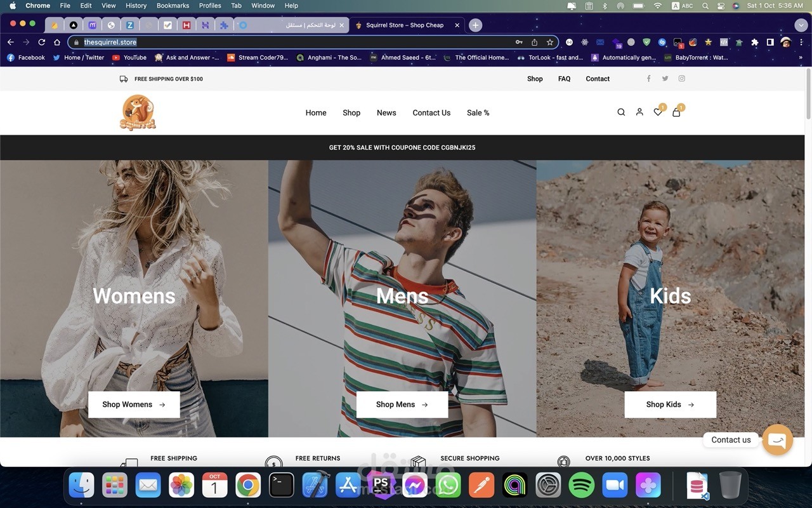The height and width of the screenshot is (508, 812).
Task: Click the Facebook icon in the top bar
Action: (648, 78)
